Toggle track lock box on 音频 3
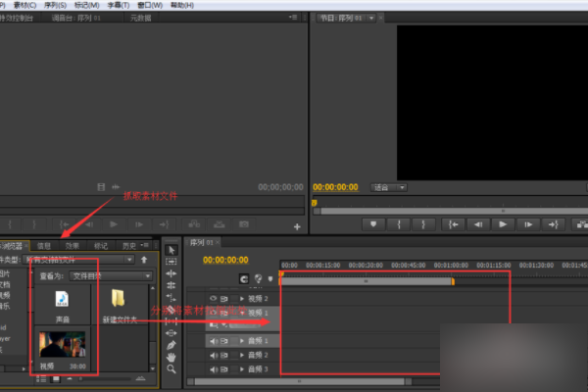Screen dimensions: 588x392 (234, 369)
